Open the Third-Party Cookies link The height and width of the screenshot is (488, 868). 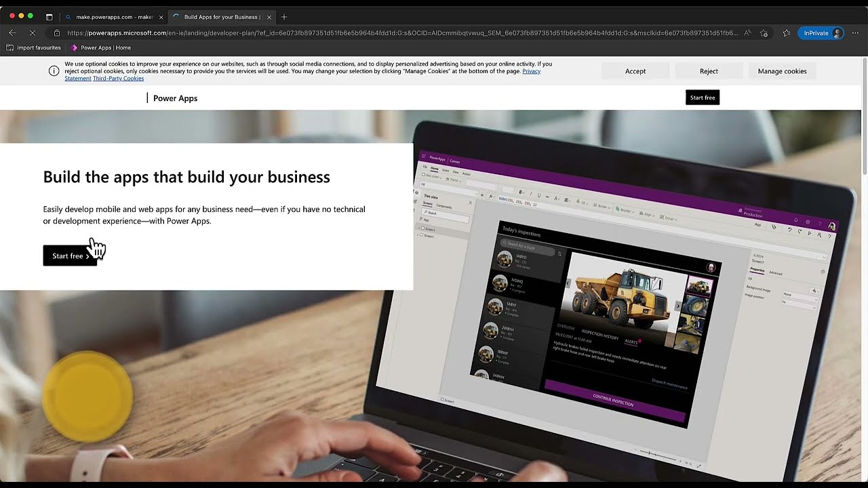coord(118,79)
